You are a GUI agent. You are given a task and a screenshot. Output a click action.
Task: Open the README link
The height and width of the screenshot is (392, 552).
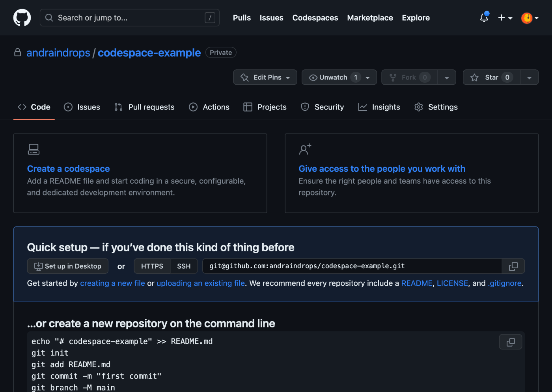(417, 283)
